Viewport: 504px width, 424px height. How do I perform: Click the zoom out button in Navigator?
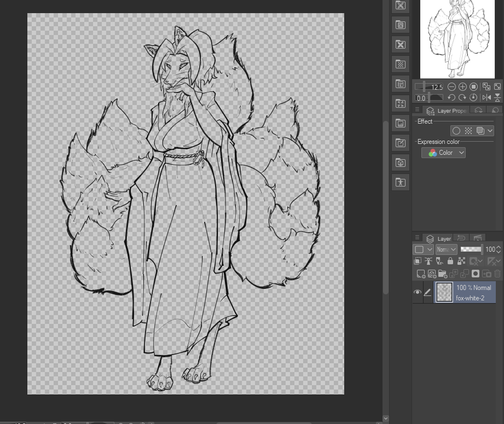coord(451,87)
